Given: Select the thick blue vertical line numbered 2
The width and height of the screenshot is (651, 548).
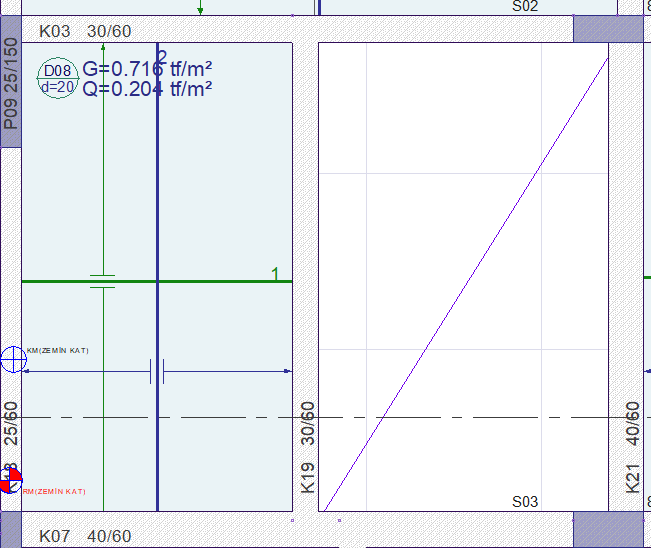Looking at the screenshot, I should (158, 200).
